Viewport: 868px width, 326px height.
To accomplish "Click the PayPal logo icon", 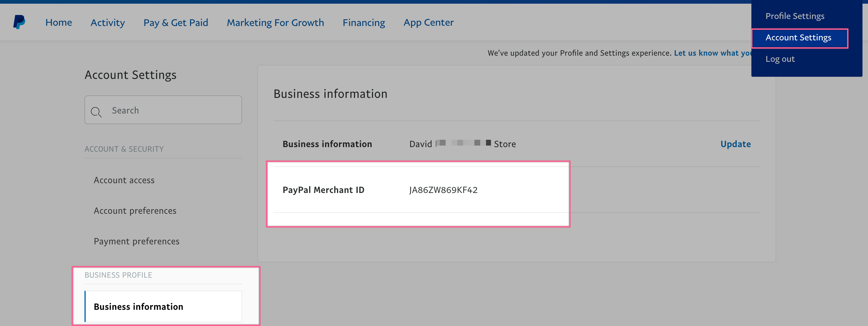I will tap(19, 22).
